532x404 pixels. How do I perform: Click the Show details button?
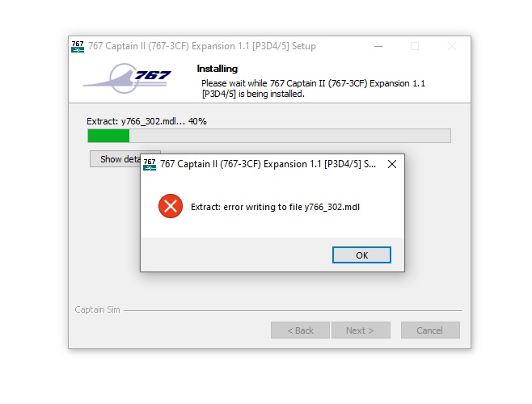tap(116, 158)
